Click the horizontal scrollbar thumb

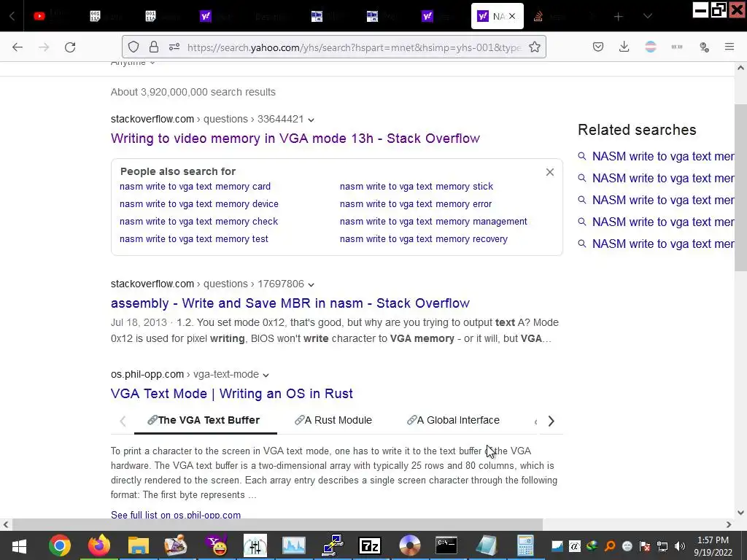click(x=278, y=524)
